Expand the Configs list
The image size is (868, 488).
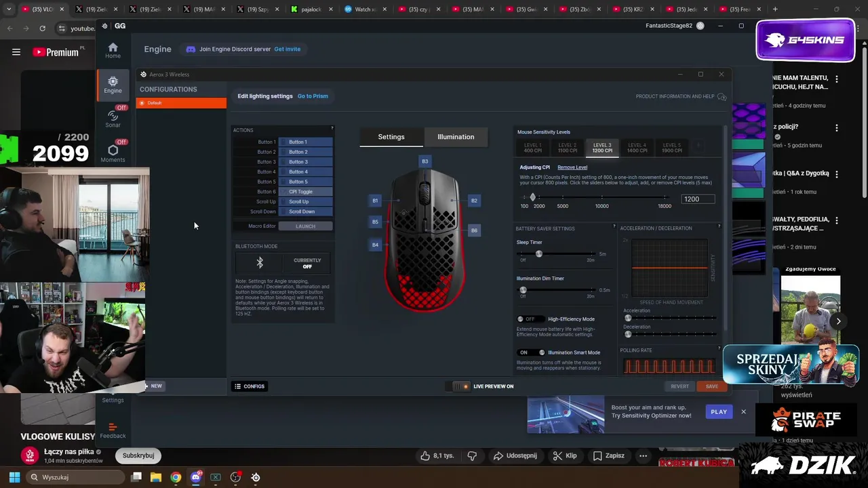click(250, 386)
